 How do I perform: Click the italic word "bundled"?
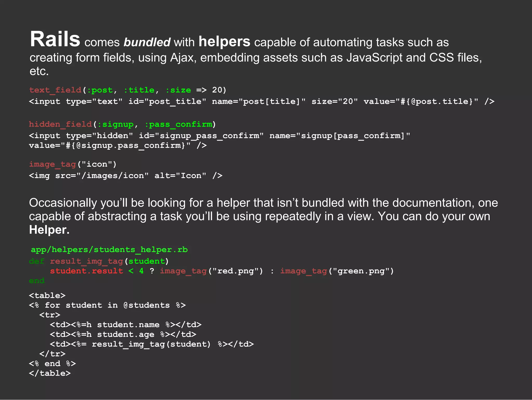[147, 42]
